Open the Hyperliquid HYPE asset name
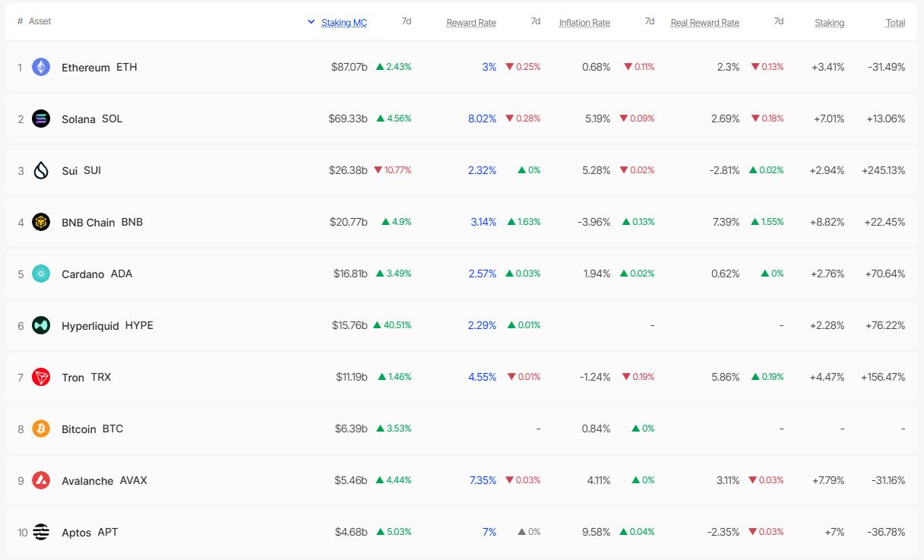Screen dimensions: 924x560 tap(107, 326)
